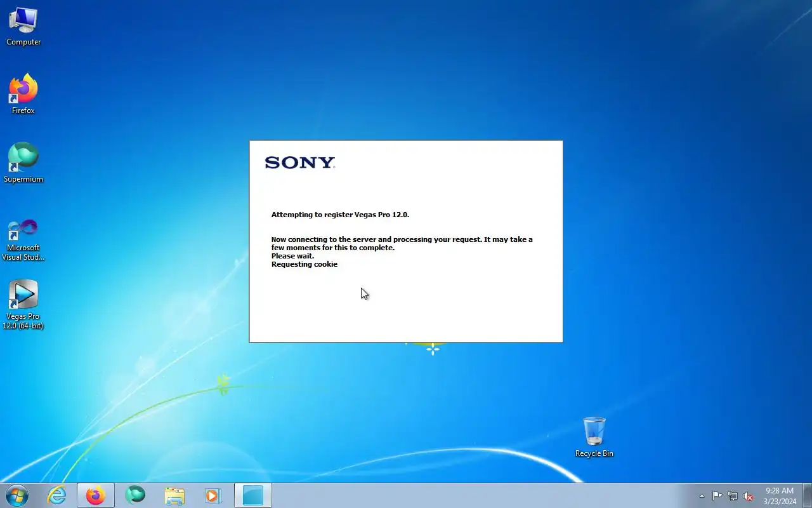Select Vegas Pro 12.0 (64-bit) desktop shortcut
This screenshot has width=812, height=508.
point(23,305)
